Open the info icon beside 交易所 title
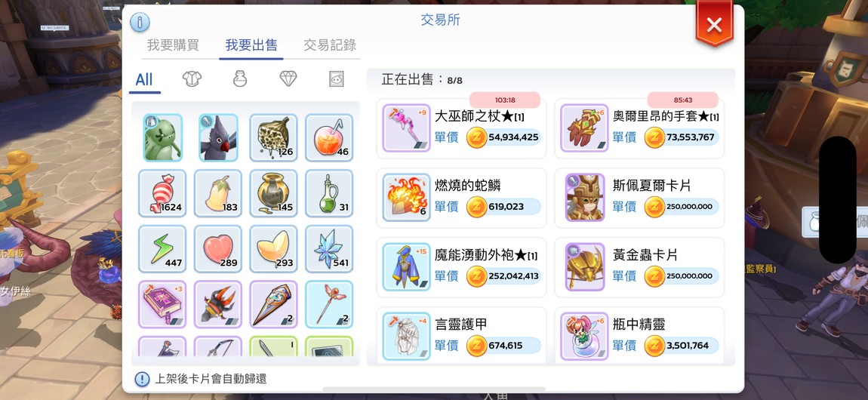This screenshot has height=400, width=868. (x=140, y=22)
